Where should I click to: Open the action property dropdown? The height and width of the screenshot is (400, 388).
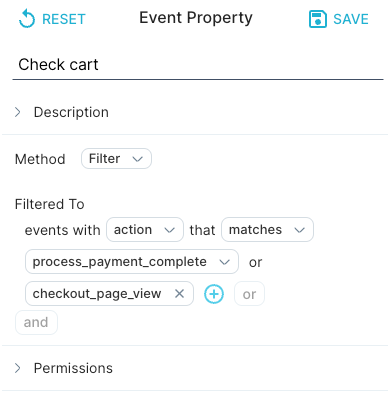tap(145, 230)
